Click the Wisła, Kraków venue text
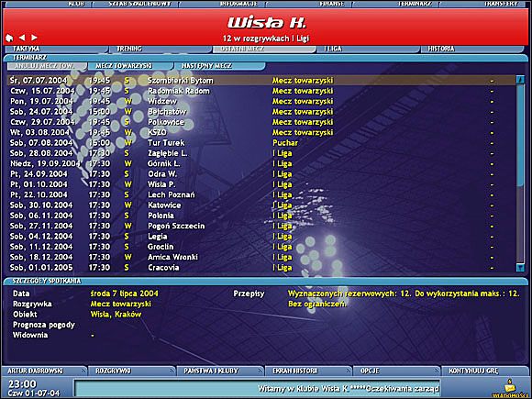Screen dimensions: 532x399 point(116,315)
